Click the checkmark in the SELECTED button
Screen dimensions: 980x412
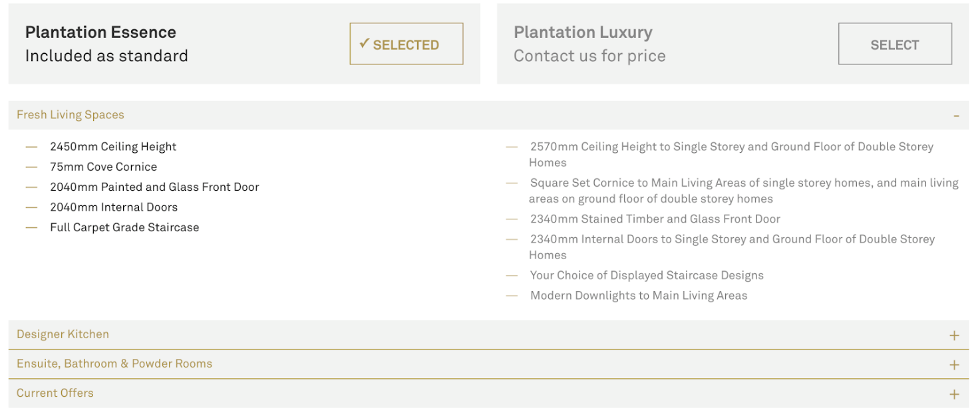point(364,43)
